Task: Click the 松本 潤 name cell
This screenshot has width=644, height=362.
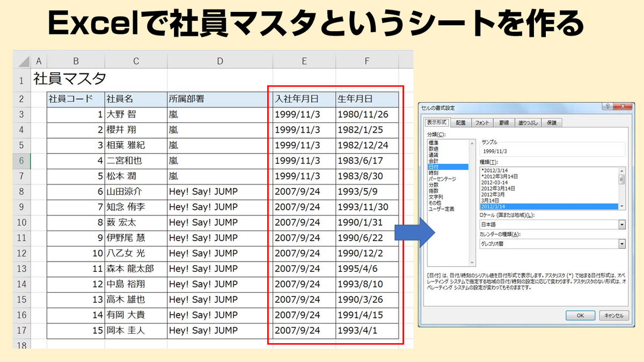Action: point(136,176)
